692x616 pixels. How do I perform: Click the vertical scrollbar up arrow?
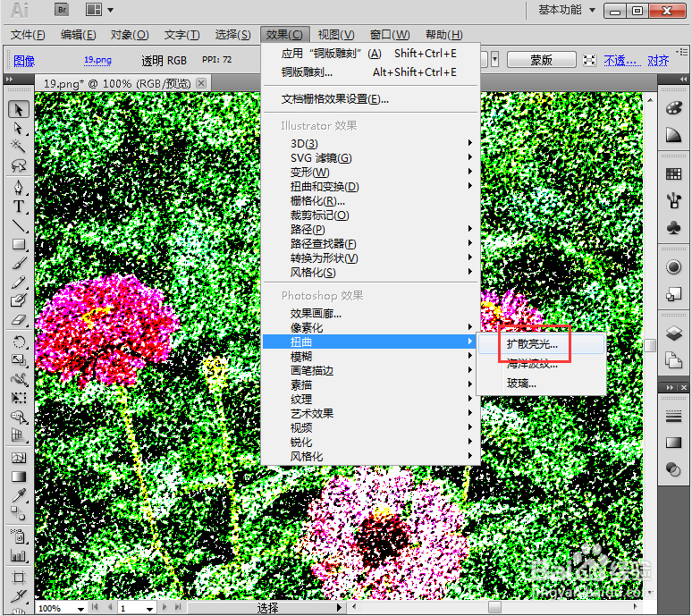click(650, 100)
